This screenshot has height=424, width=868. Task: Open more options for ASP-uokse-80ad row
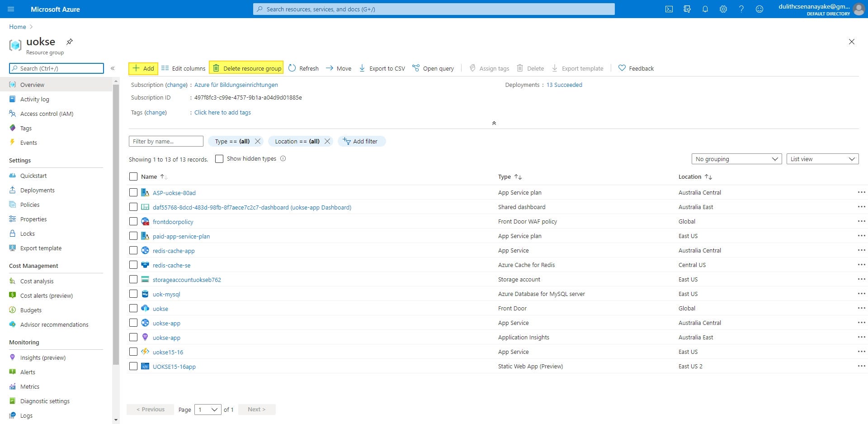(x=861, y=192)
